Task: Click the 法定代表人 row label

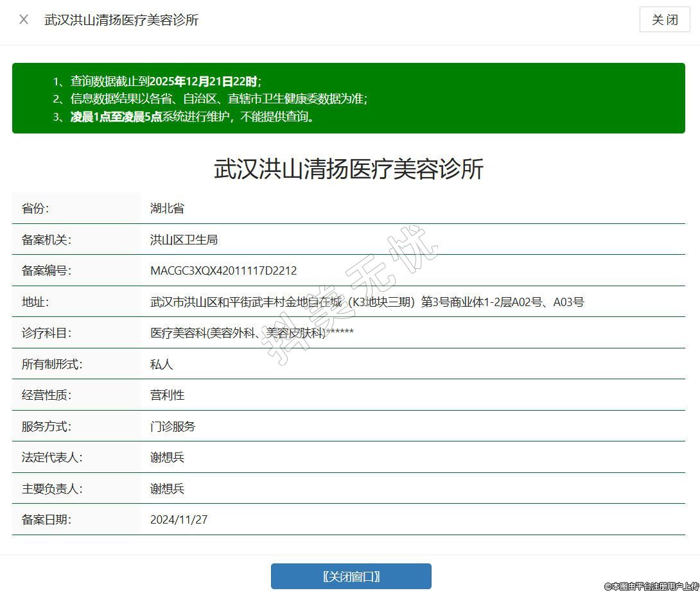Action: pyautogui.click(x=52, y=458)
